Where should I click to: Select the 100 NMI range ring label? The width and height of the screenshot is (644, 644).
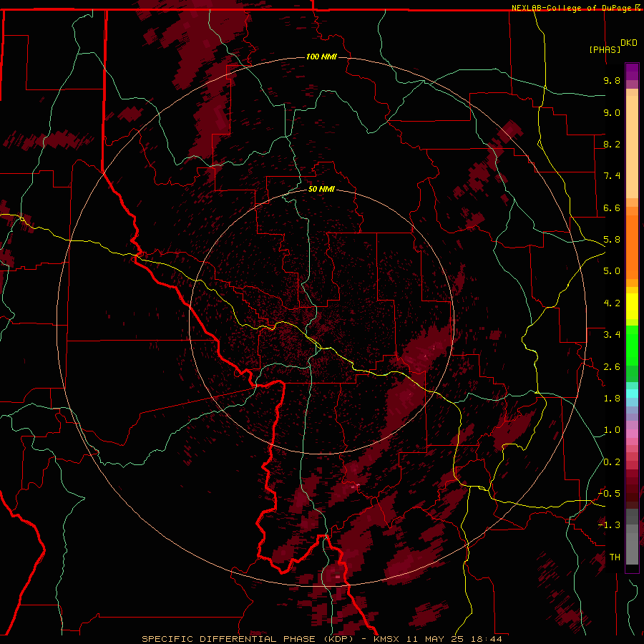pos(321,57)
